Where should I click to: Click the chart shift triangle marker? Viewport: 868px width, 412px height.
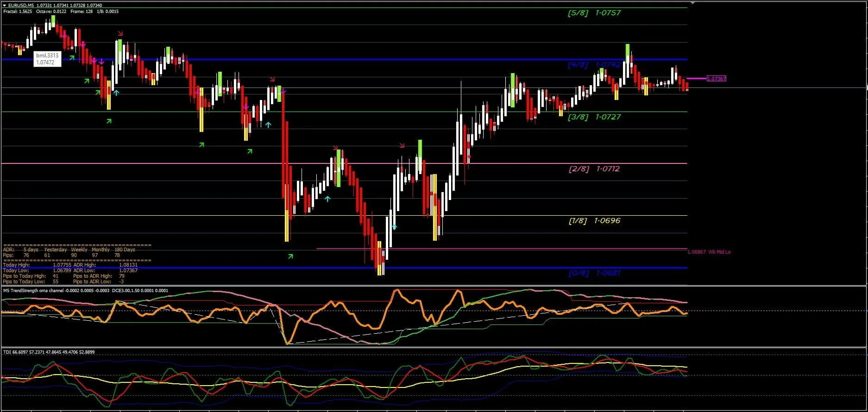[x=692, y=3]
